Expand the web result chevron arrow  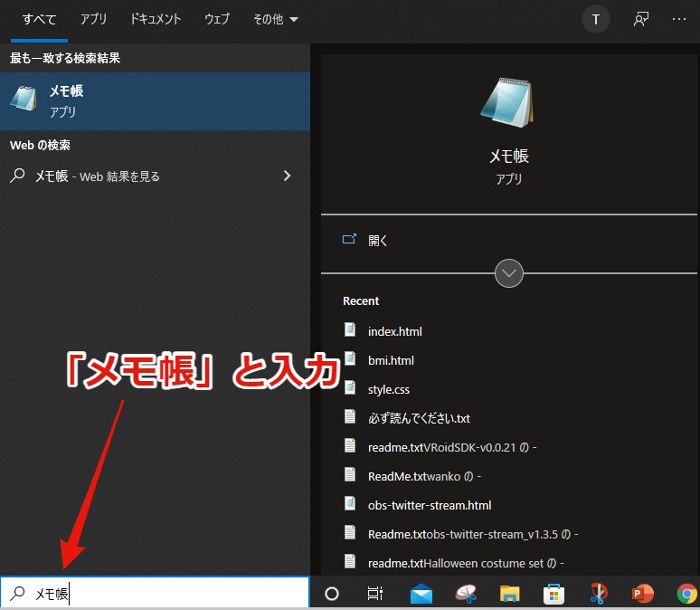(x=287, y=176)
